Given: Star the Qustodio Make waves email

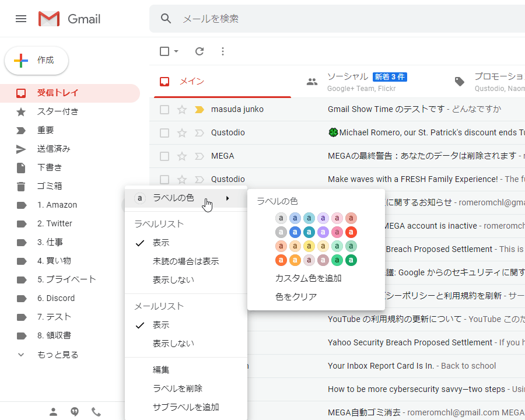Looking at the screenshot, I should click(182, 180).
